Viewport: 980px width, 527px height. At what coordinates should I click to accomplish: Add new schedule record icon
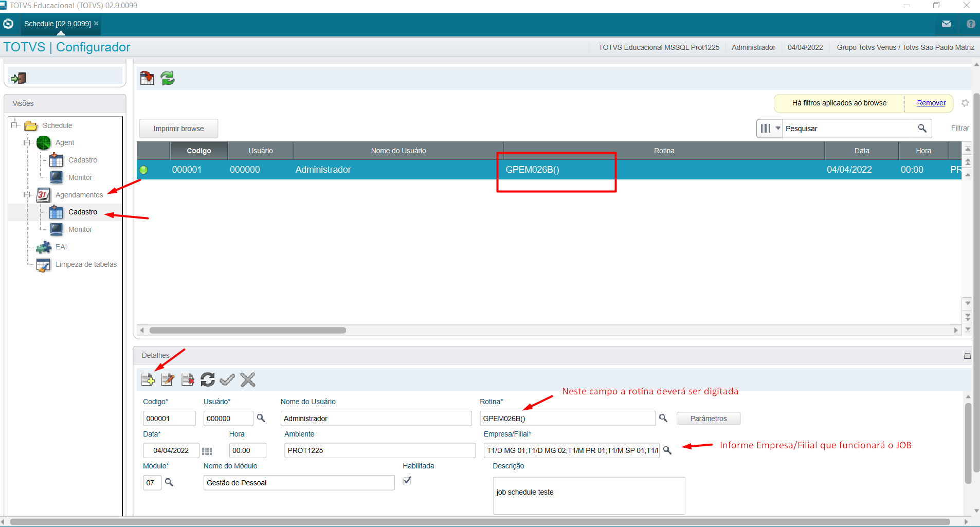click(148, 379)
